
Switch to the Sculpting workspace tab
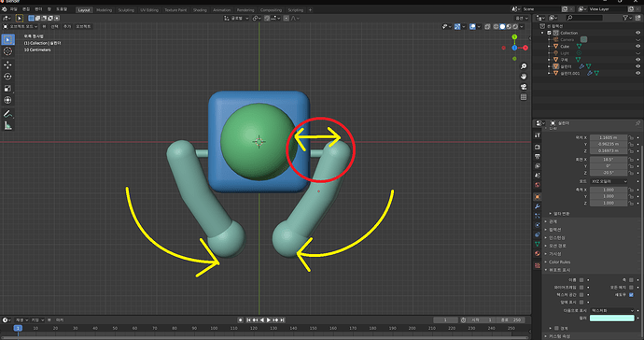click(x=126, y=10)
